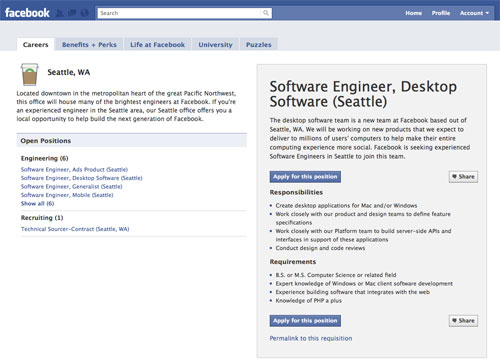The image size is (500, 363).
Task: Click the Software Engineer, Desktop Software title
Action: 363,94
